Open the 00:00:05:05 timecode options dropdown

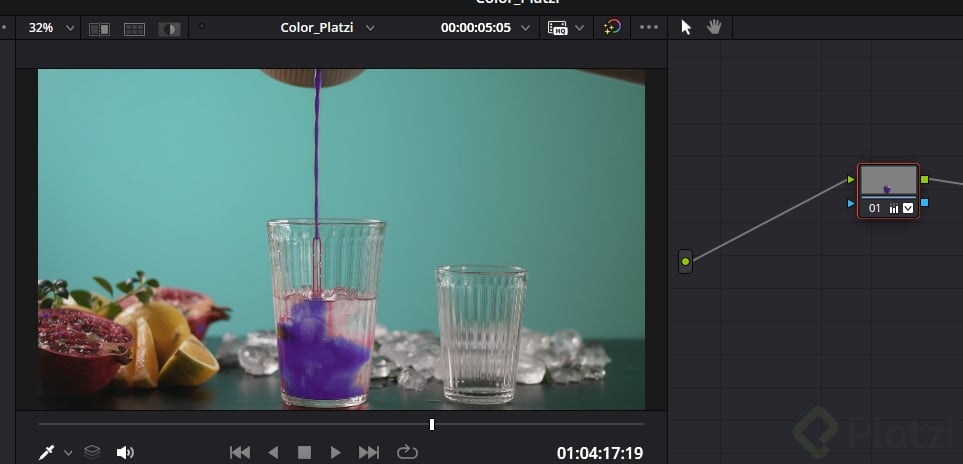(527, 28)
